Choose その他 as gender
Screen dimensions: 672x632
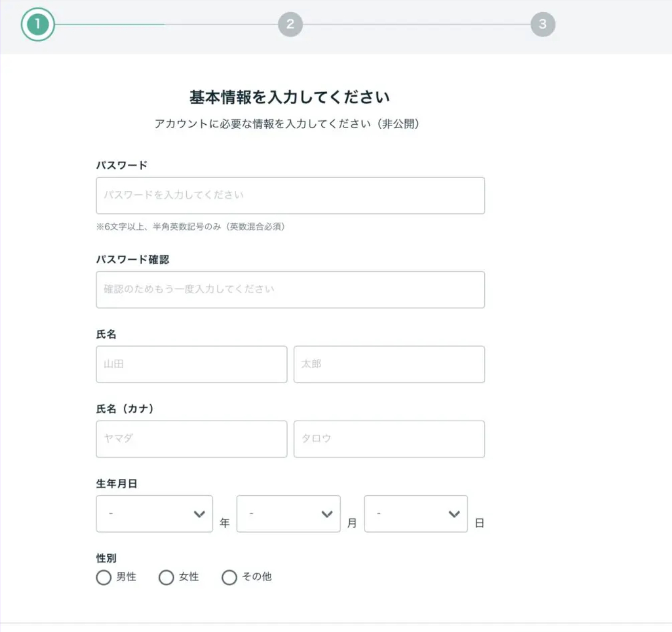[x=230, y=577]
